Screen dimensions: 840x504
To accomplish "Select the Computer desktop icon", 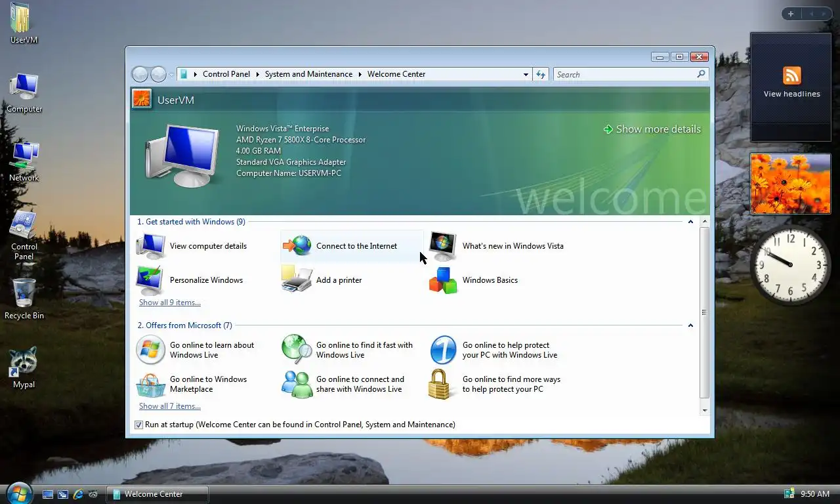I will pos(24,93).
